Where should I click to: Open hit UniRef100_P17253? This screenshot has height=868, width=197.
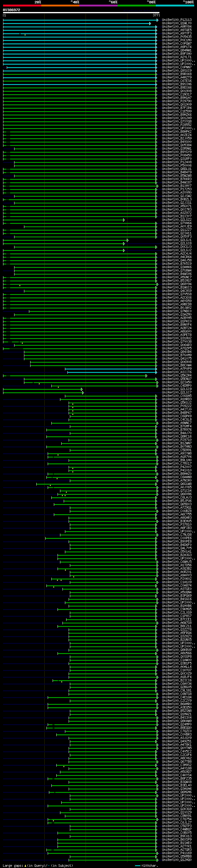pos(177,189)
